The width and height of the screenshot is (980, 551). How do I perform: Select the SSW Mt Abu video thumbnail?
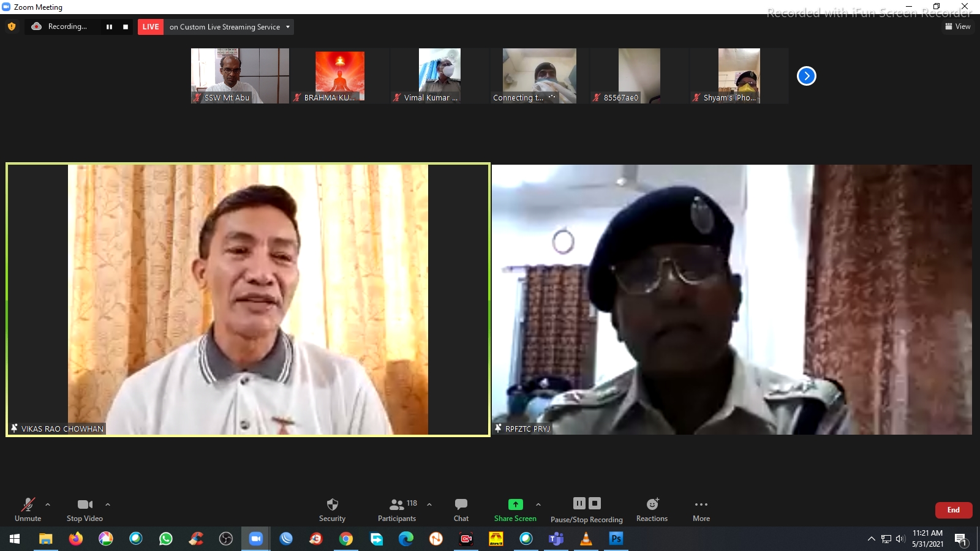(239, 76)
